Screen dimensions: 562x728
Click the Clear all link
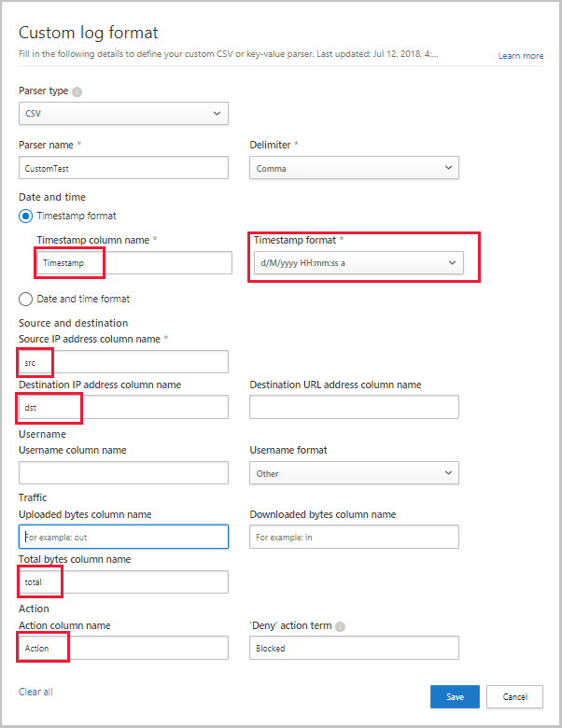(35, 692)
